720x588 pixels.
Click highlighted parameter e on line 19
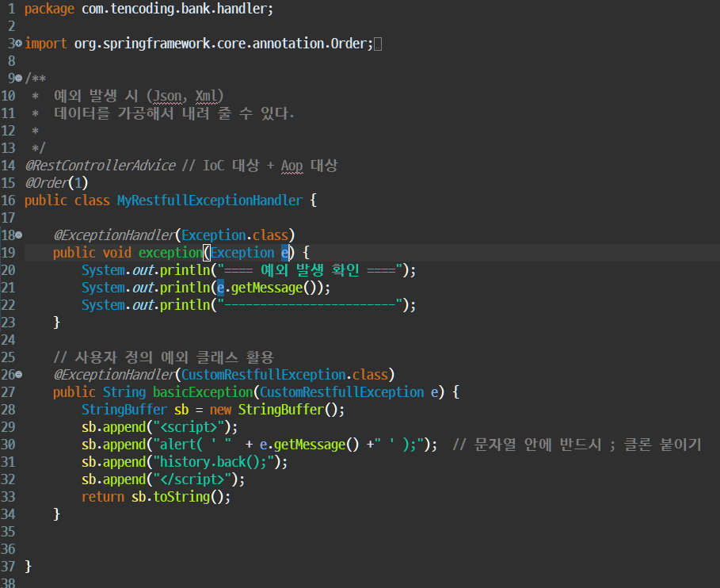(285, 253)
